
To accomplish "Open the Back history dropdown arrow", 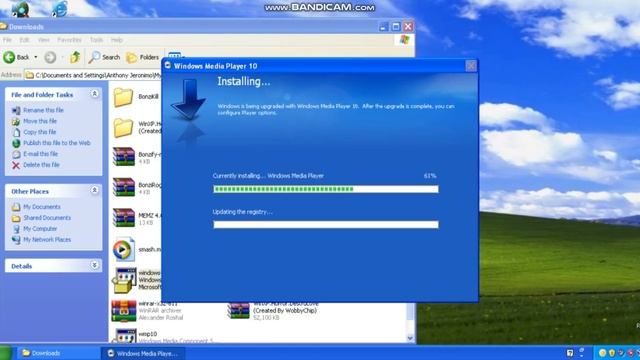I will (x=36, y=57).
